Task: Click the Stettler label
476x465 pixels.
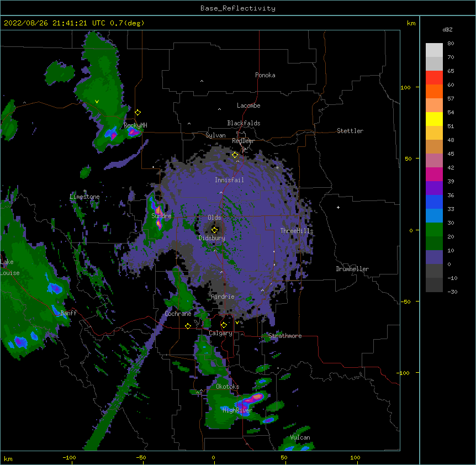Action: [350, 131]
